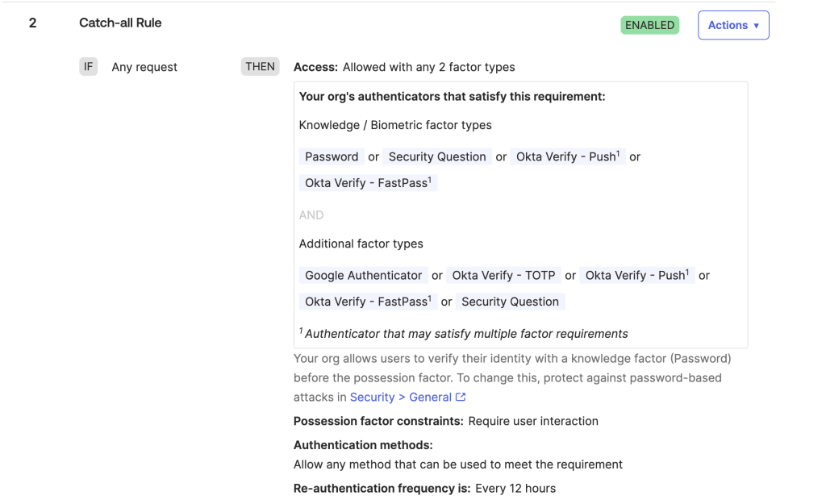Click the THEN badge

(x=260, y=67)
